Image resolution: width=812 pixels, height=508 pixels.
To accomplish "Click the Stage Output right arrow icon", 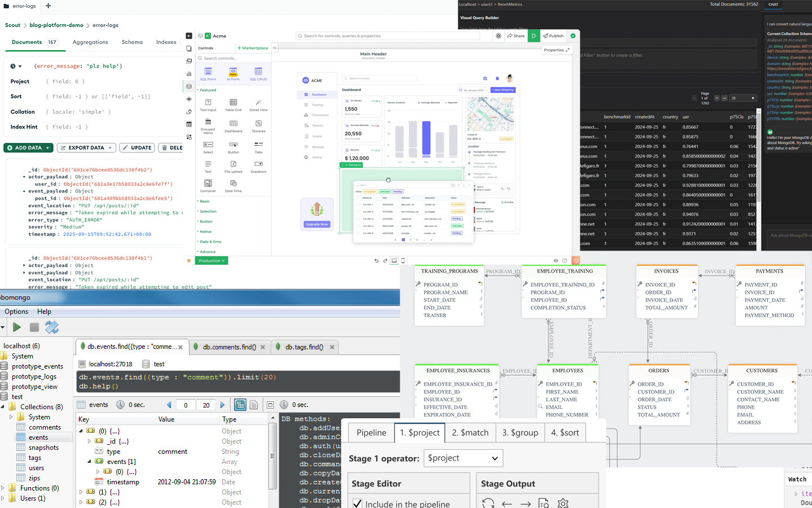I will (x=526, y=503).
